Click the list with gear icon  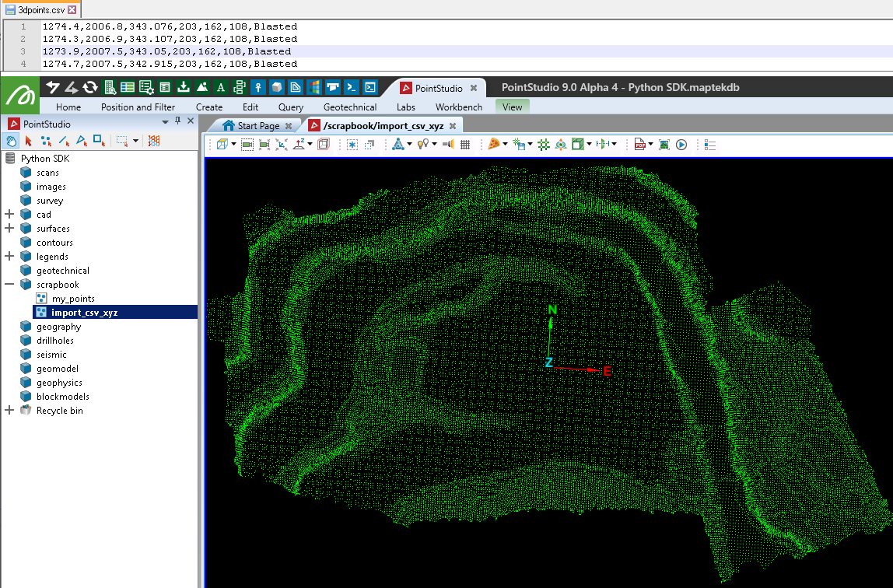click(146, 87)
